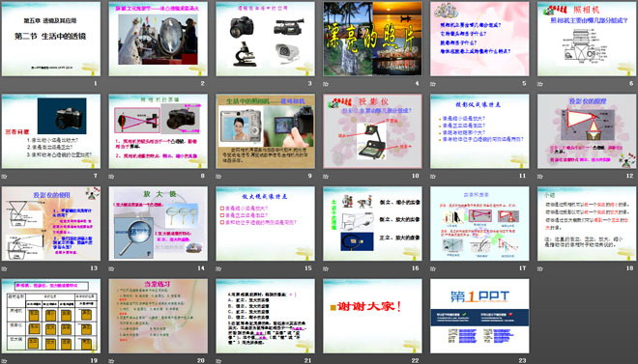Select slide 12 '投影仪的原理' diagram
Image resolution: width=638 pixels, height=364 pixels.
[x=587, y=131]
